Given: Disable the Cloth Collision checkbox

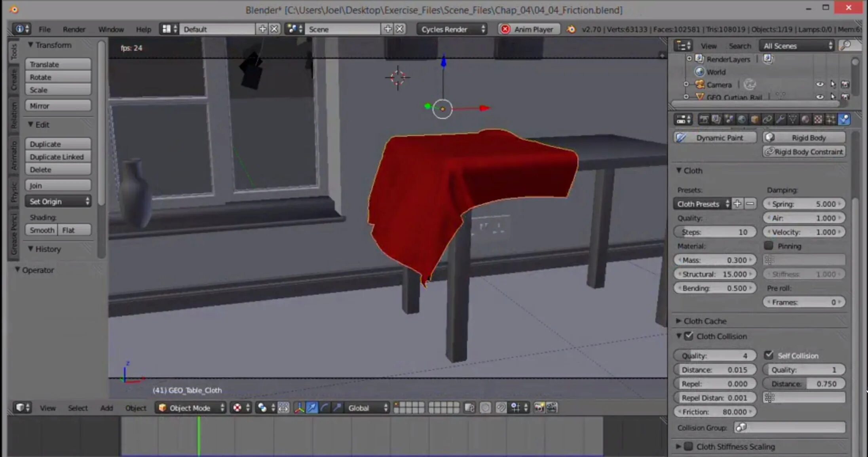Looking at the screenshot, I should [x=689, y=336].
